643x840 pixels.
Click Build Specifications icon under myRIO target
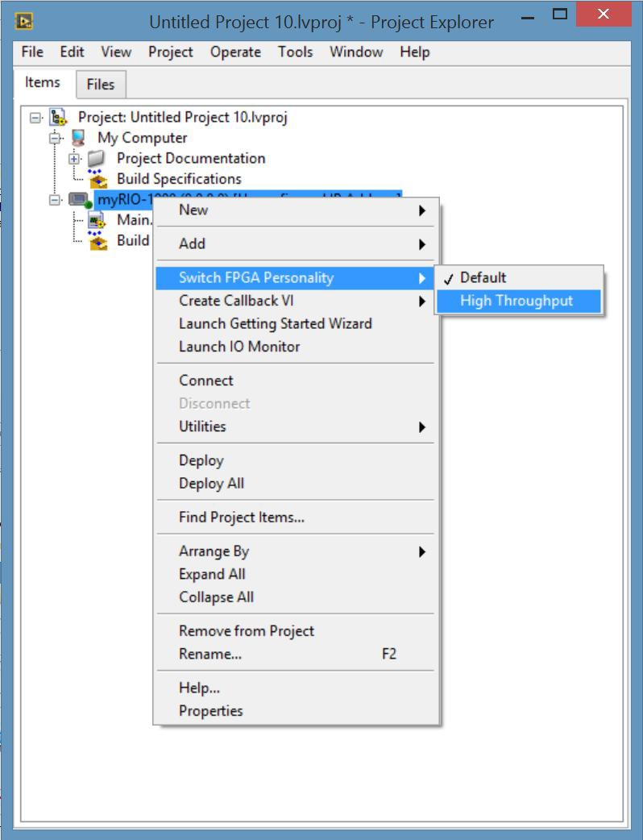[x=97, y=240]
